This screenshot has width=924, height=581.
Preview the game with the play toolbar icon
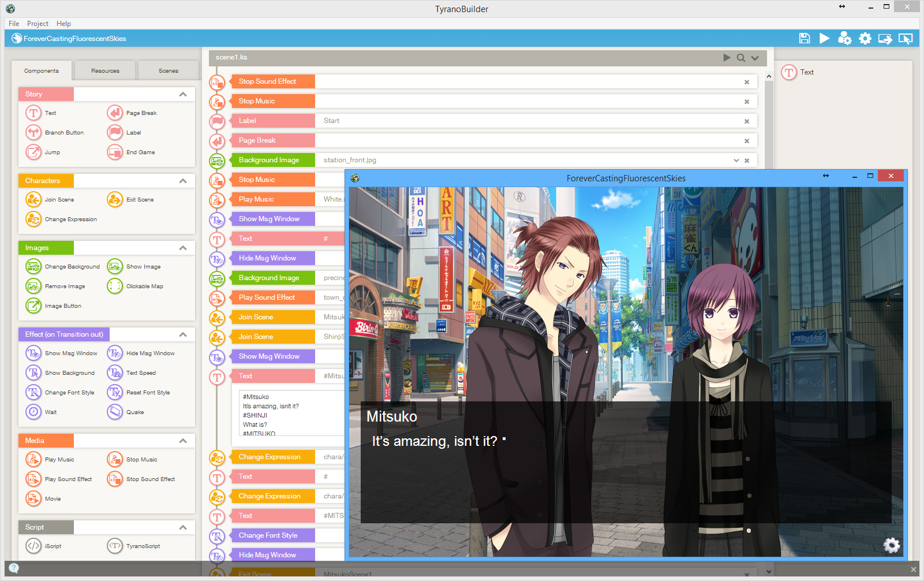(825, 38)
